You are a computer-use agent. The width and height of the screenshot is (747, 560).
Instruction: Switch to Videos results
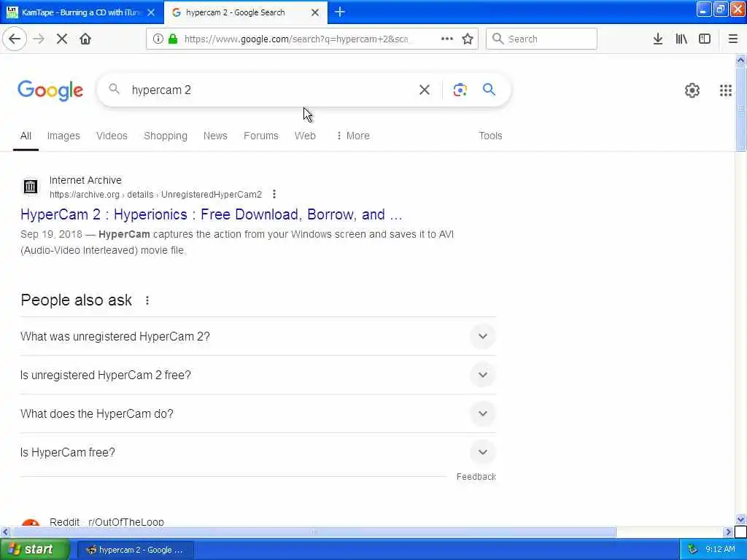pyautogui.click(x=112, y=136)
